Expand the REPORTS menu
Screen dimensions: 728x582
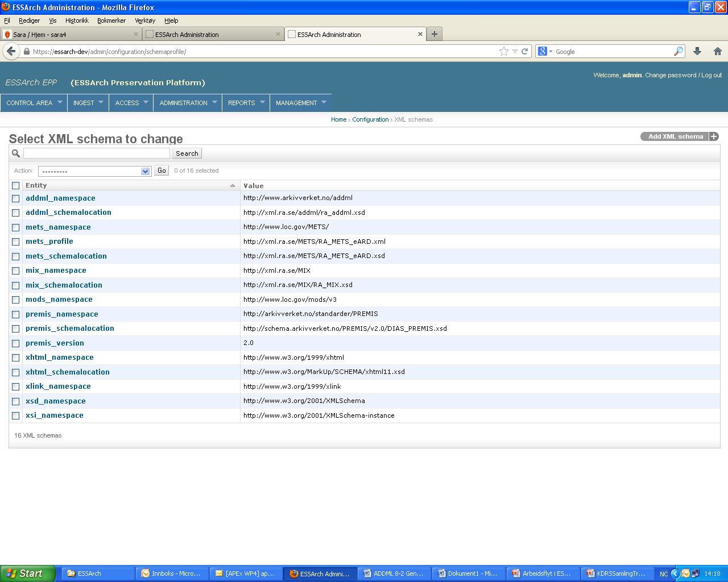pos(246,103)
